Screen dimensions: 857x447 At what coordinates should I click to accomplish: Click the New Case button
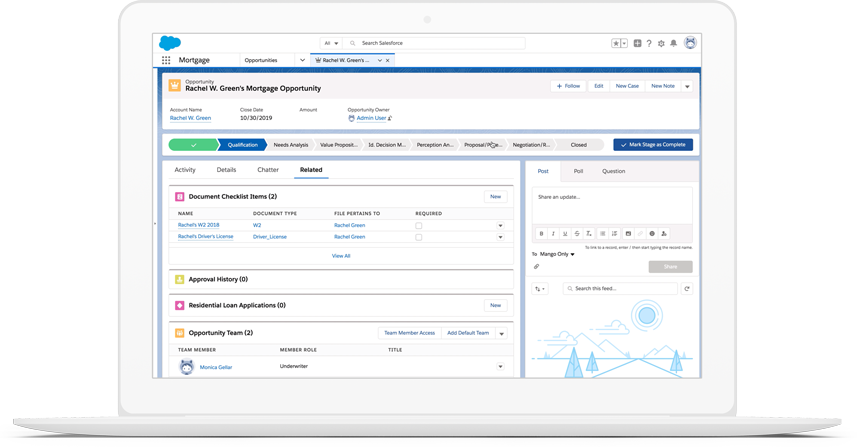click(627, 86)
